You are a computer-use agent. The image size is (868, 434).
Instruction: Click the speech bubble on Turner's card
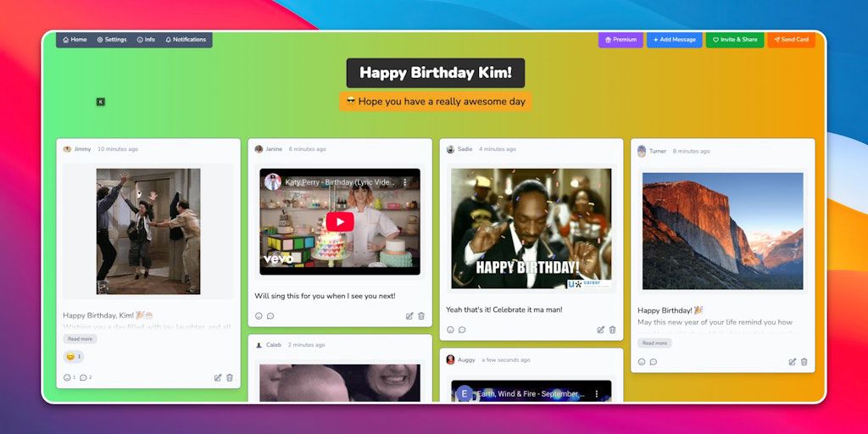pos(654,362)
